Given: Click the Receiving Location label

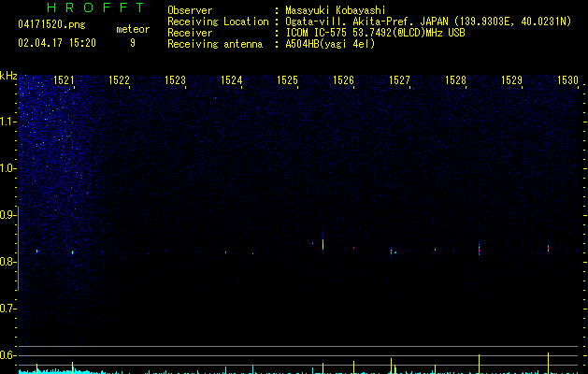Looking at the screenshot, I should click(x=218, y=22).
